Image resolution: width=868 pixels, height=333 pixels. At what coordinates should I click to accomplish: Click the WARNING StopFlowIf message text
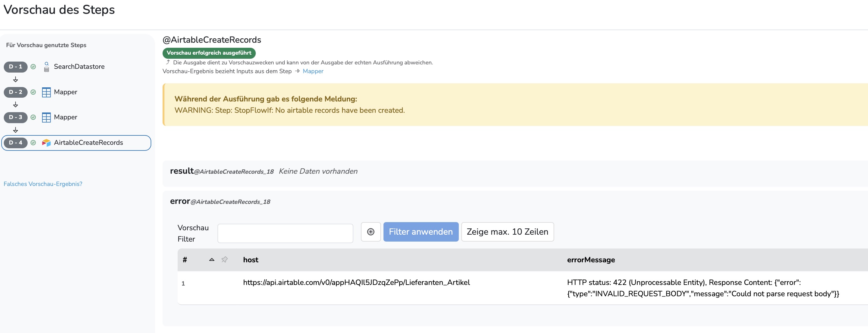tap(289, 110)
